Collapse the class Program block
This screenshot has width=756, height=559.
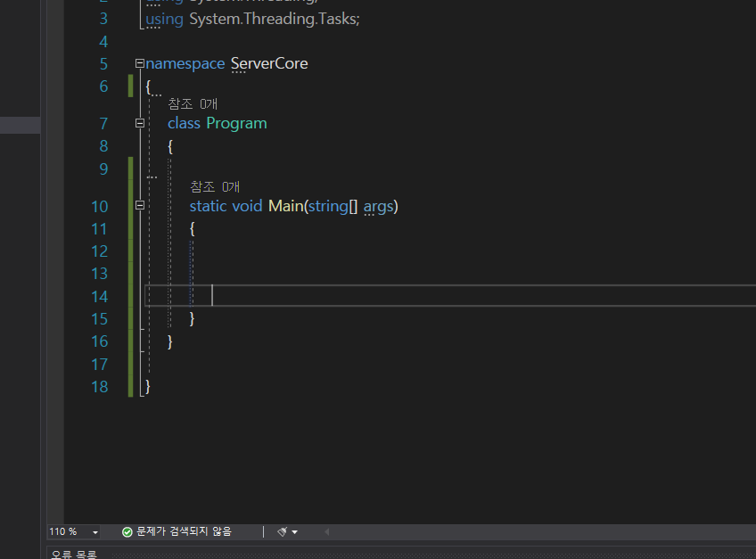(x=140, y=123)
